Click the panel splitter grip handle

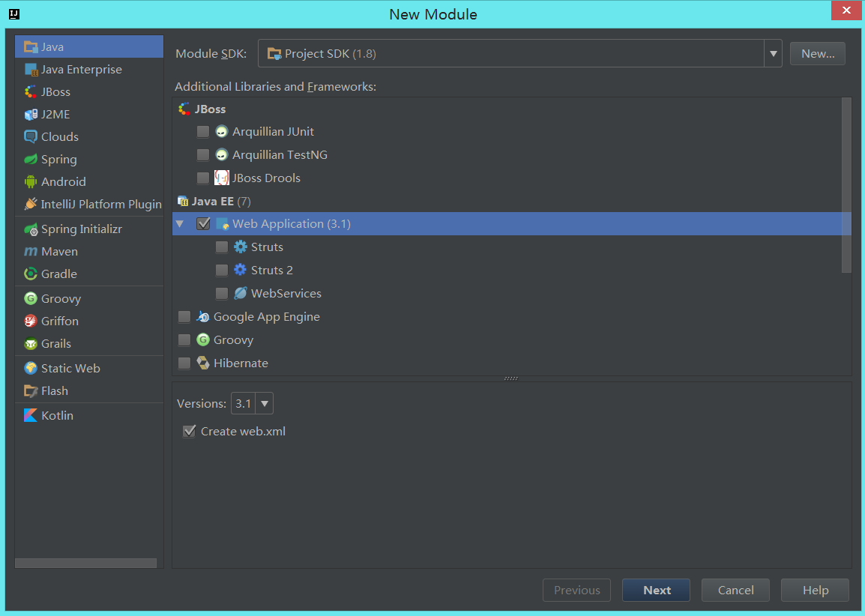(511, 379)
